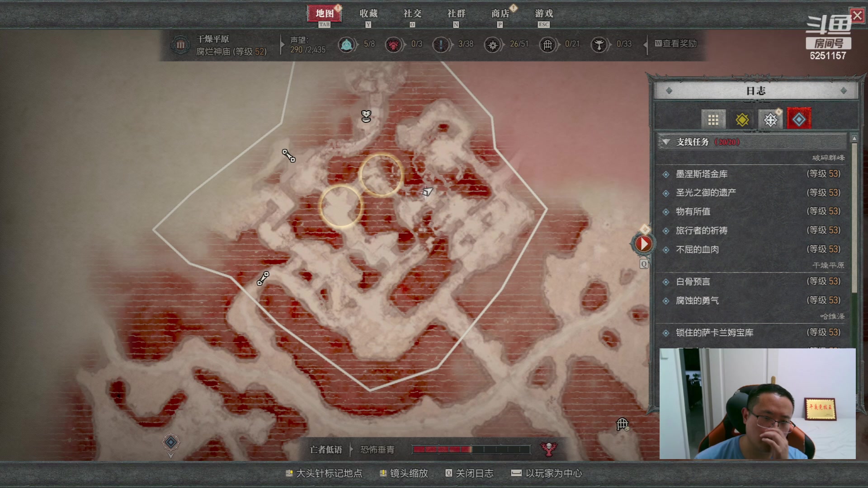Toggle the red side quest filter
Viewport: 868px width, 488px height.
799,120
